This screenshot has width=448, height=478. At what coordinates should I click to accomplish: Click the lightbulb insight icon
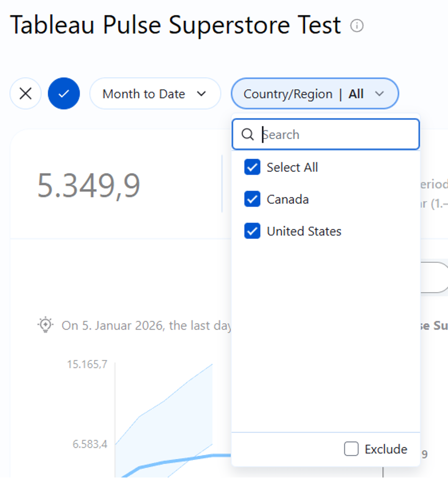click(46, 325)
